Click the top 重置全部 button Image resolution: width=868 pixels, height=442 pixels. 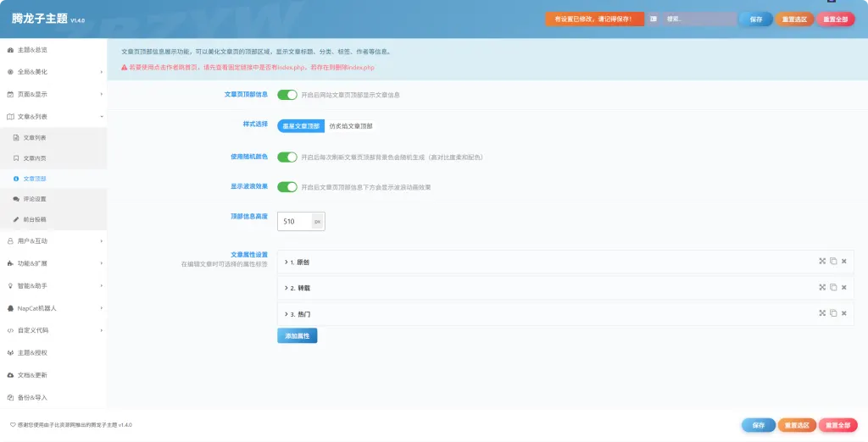pyautogui.click(x=835, y=19)
